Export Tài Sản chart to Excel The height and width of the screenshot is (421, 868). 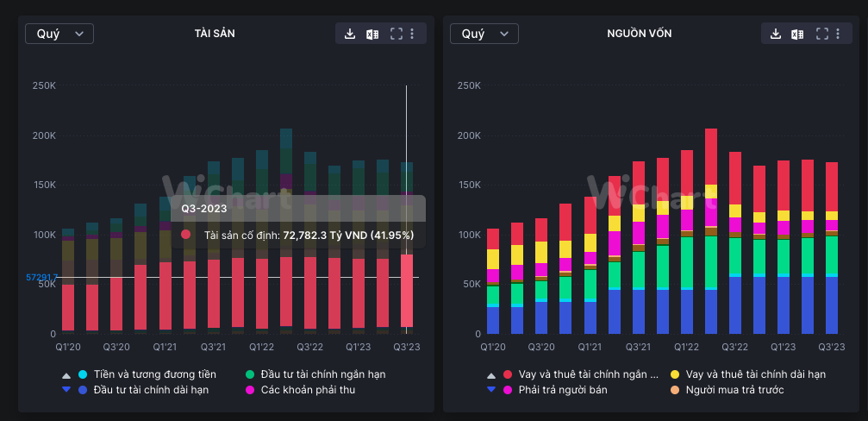(372, 34)
